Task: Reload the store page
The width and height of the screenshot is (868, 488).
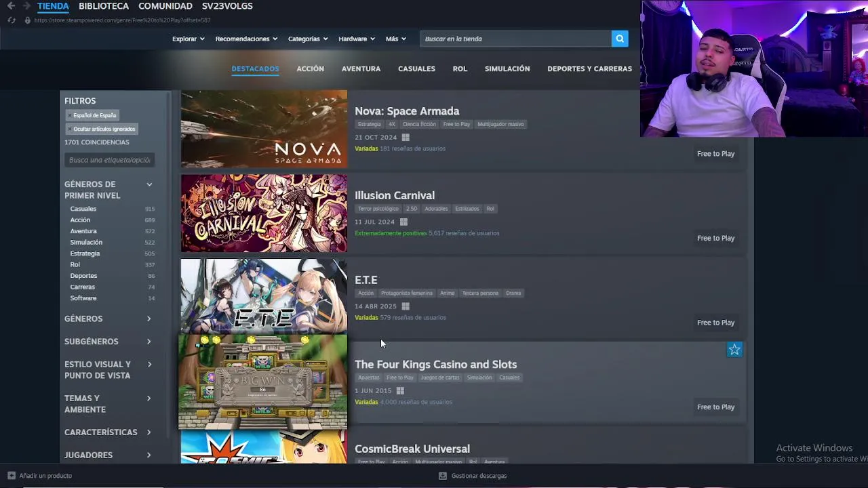Action: (x=12, y=20)
